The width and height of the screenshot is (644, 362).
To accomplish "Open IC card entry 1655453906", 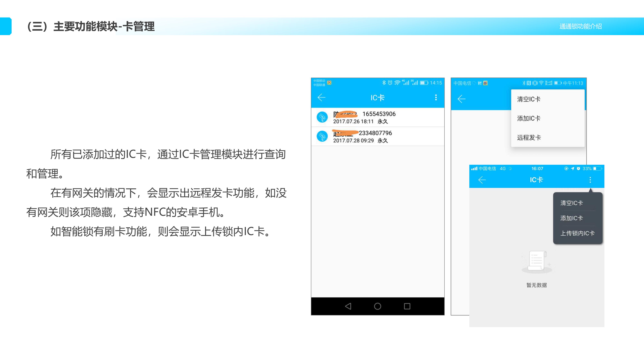I will (379, 114).
